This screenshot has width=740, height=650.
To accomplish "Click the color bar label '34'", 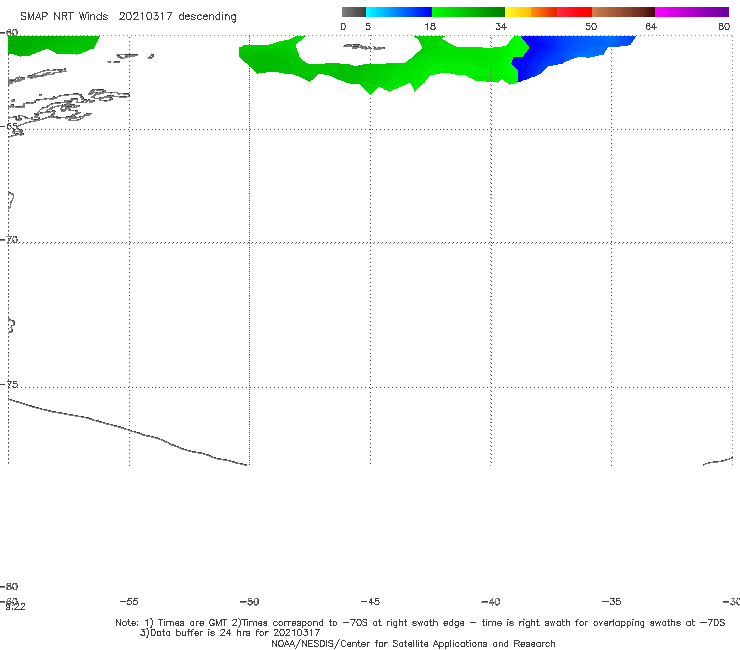I will (x=501, y=26).
